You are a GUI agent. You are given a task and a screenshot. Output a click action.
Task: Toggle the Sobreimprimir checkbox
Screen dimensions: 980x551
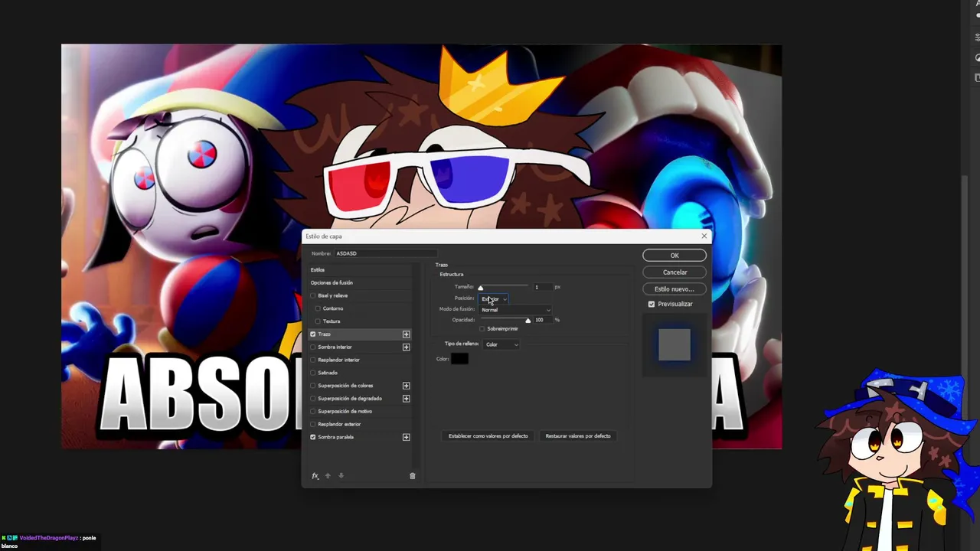coord(482,329)
